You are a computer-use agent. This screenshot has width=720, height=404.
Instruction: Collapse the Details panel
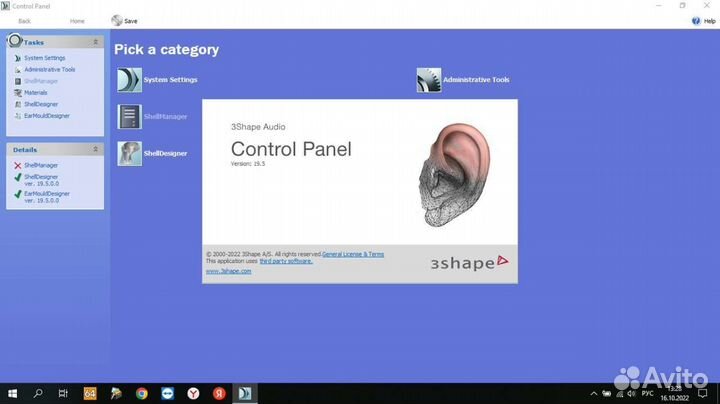tap(96, 149)
